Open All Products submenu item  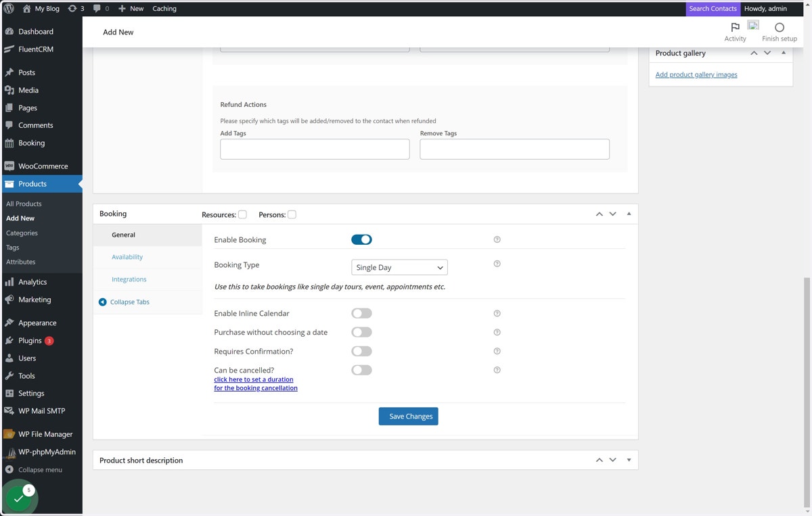pyautogui.click(x=24, y=204)
